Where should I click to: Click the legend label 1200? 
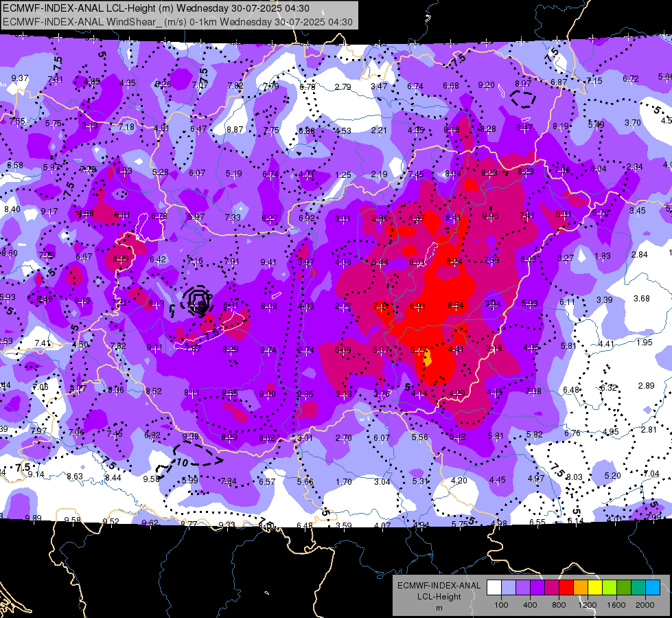point(587,605)
